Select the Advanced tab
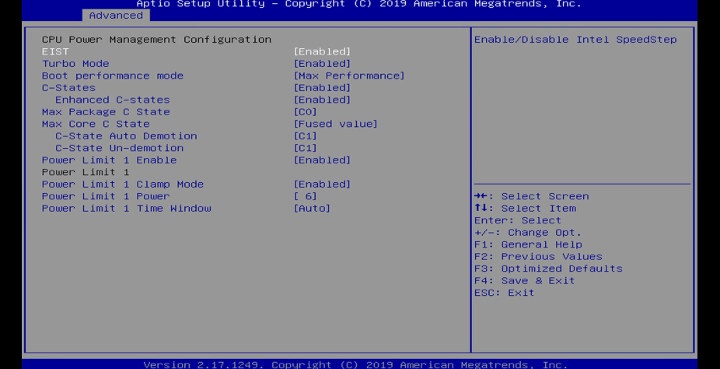Screen dimensions: 720x369 click(116, 15)
